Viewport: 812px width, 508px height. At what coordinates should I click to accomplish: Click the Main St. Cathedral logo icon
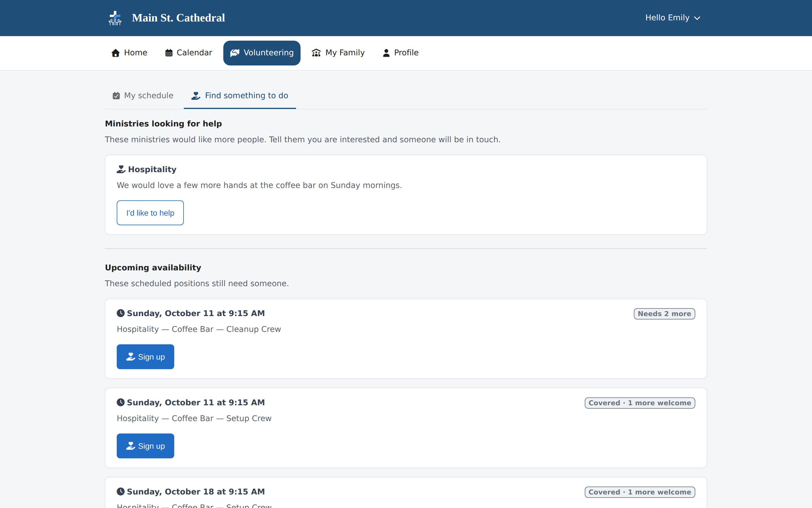[115, 18]
